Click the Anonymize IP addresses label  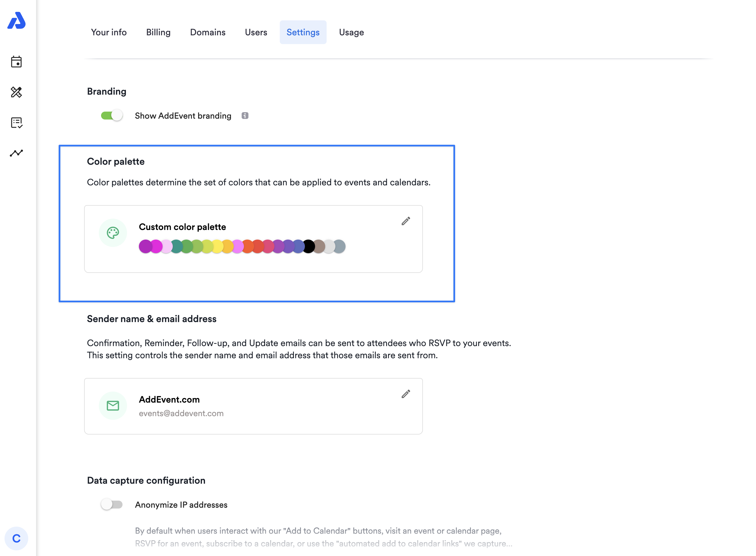(181, 505)
